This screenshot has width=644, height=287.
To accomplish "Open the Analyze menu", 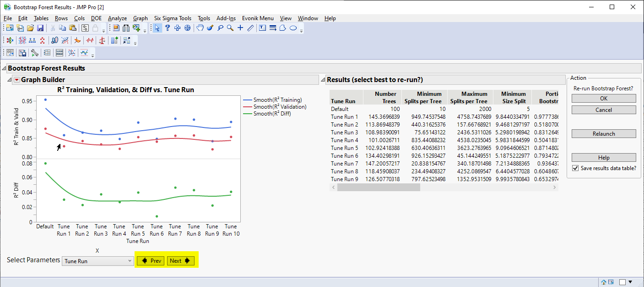I will [117, 18].
